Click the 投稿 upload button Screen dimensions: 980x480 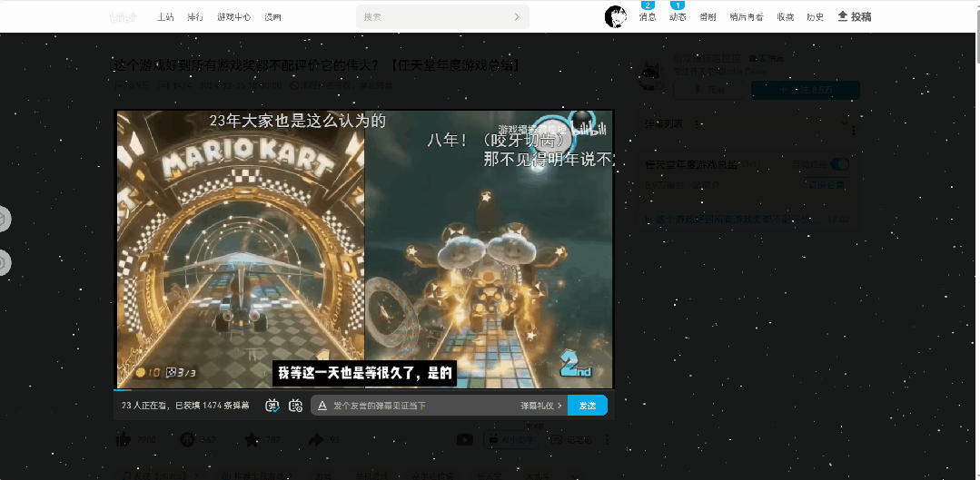pyautogui.click(x=855, y=17)
